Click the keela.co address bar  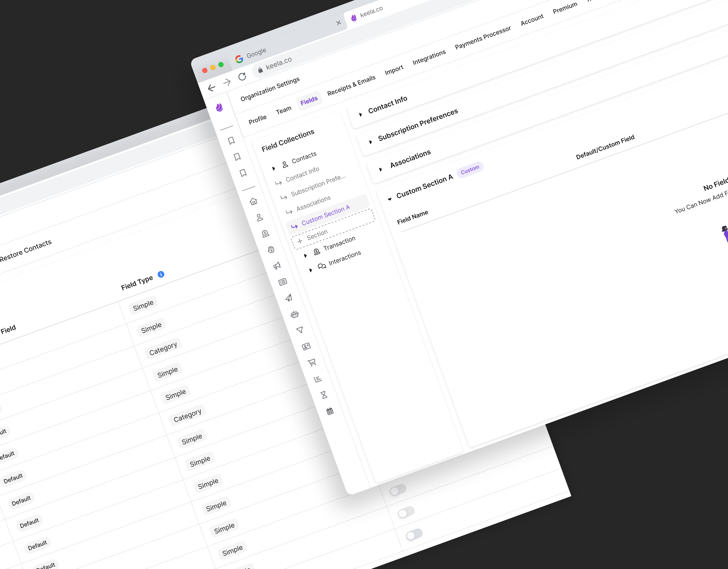[x=279, y=63]
